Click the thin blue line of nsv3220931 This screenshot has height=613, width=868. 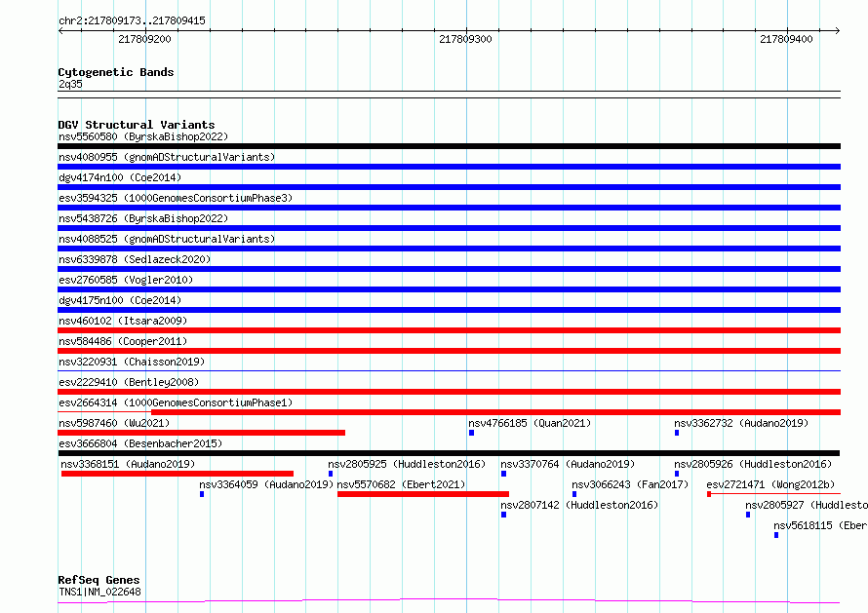(x=449, y=370)
